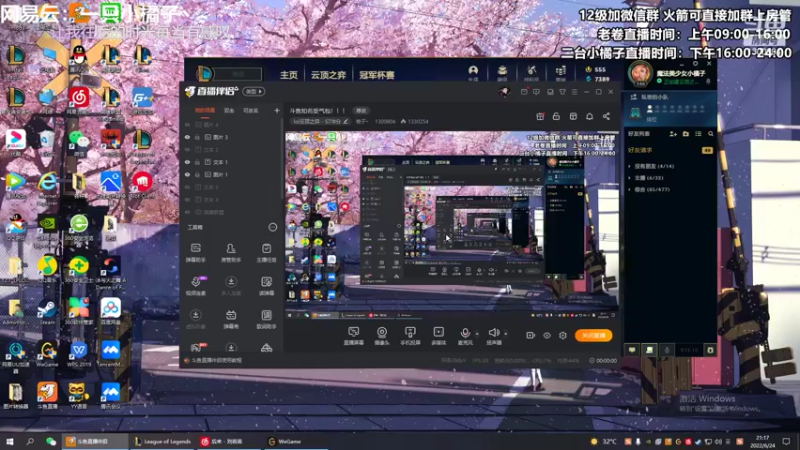Image resolution: width=800 pixels, height=450 pixels.
Task: Add a screen capture source (直播屏幕)
Action: pos(353,336)
